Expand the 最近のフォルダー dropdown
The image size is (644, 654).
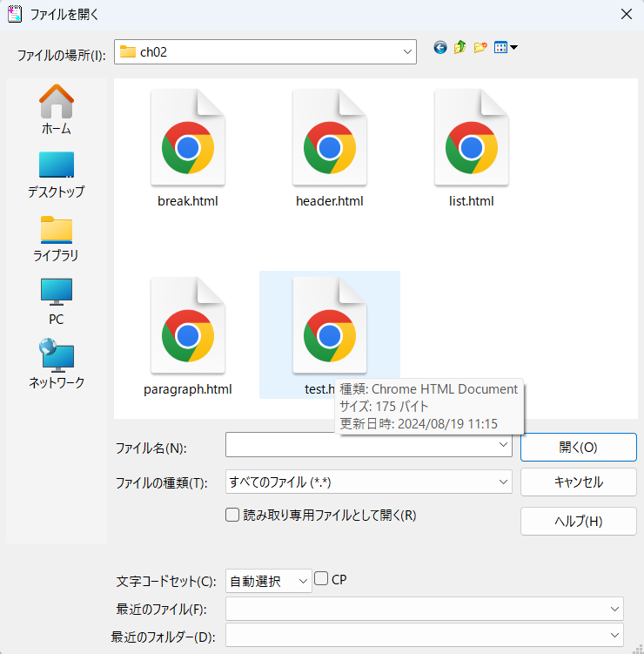pyautogui.click(x=615, y=636)
